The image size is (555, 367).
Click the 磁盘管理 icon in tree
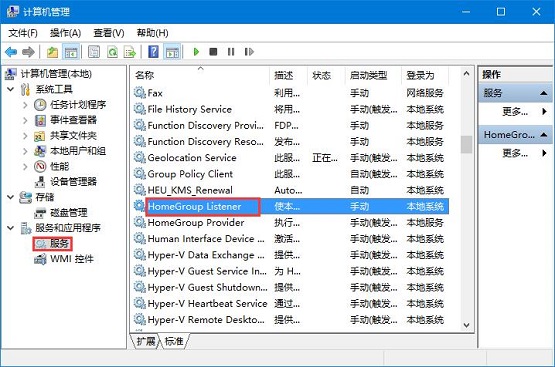[40, 213]
